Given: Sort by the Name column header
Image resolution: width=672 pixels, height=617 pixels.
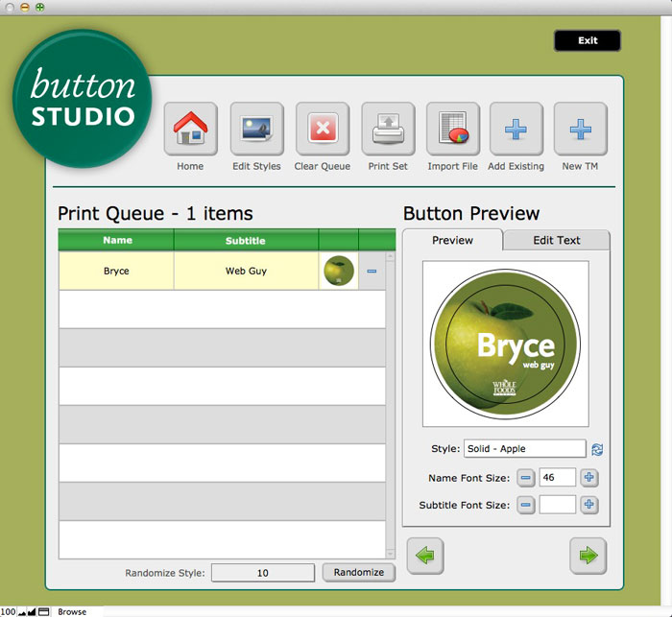Looking at the screenshot, I should click(116, 240).
